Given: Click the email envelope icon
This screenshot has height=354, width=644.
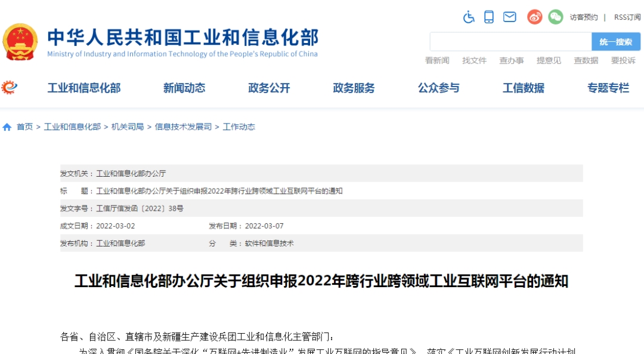Looking at the screenshot, I should pyautogui.click(x=510, y=17).
